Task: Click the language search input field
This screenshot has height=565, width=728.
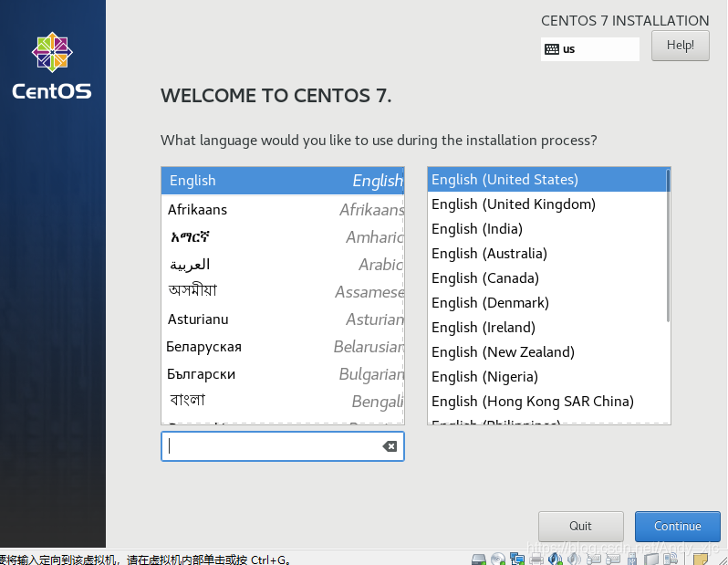Action: tap(283, 446)
